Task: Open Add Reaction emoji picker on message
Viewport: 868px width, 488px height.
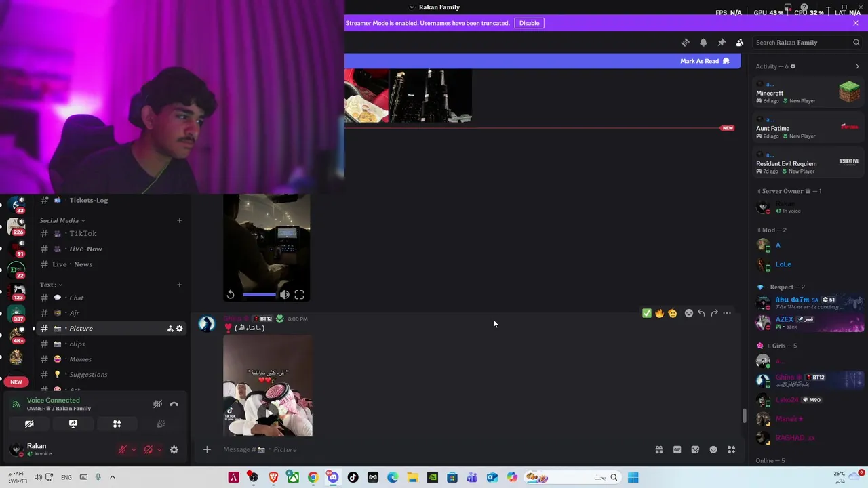Action: tap(689, 313)
